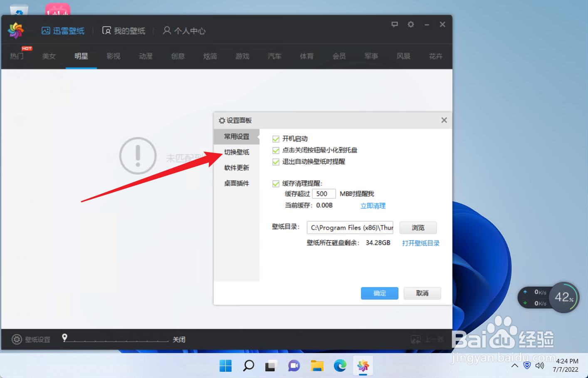This screenshot has height=378, width=588.
Task: Click the volume speaker tray icon
Action: (540, 366)
